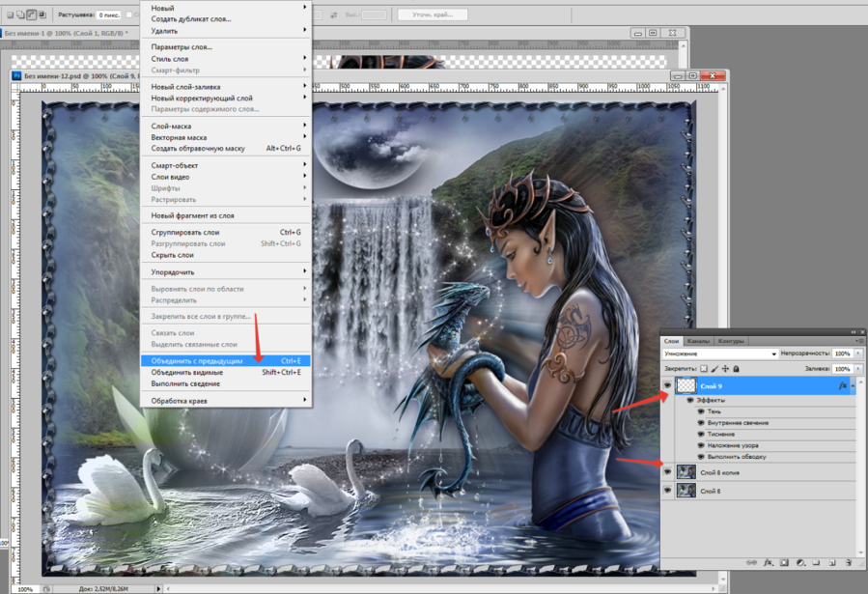Create a new layer icon
Viewport: 868px width, 594px height.
click(832, 562)
